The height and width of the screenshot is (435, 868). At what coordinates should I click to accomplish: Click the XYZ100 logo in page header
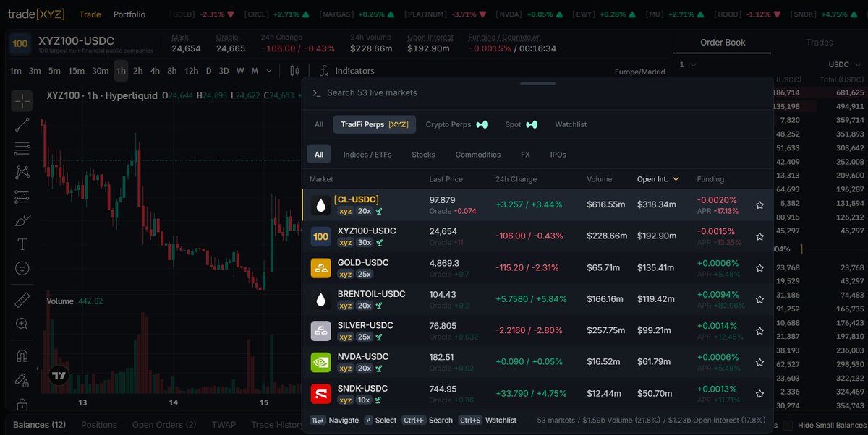[20, 44]
